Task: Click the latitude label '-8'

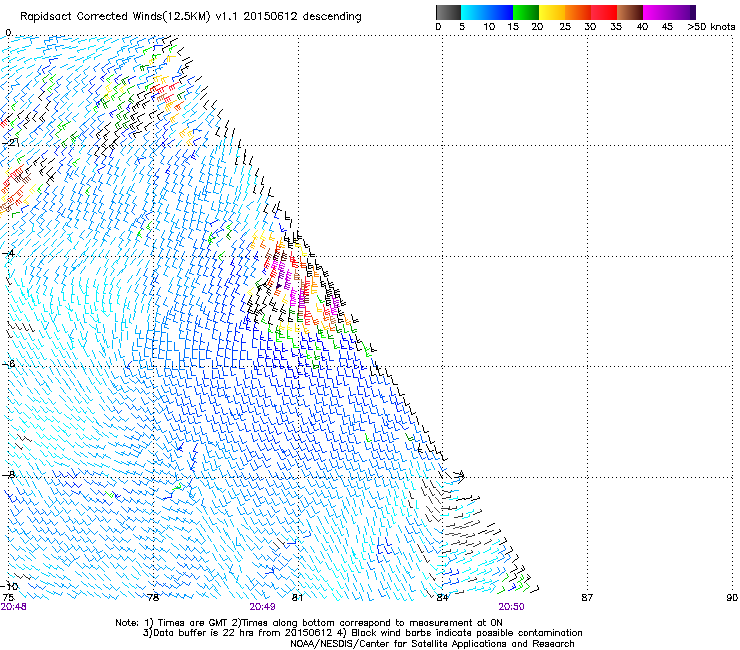Action: 8,474
